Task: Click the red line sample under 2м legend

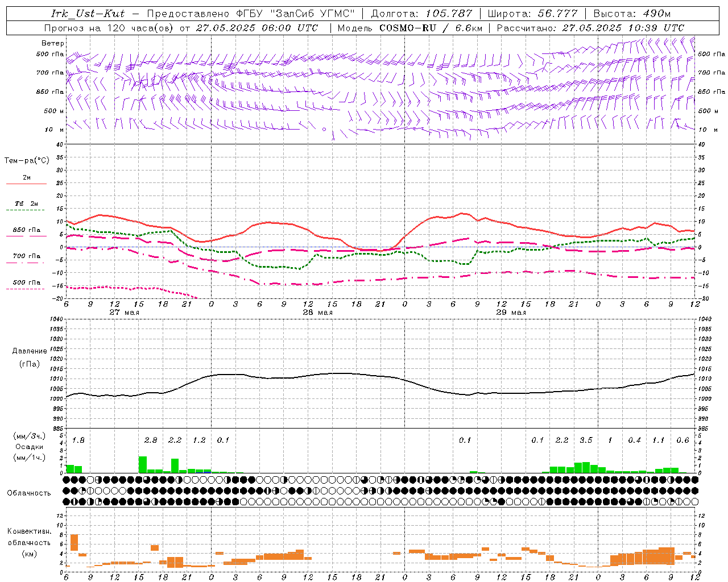Action: pyautogui.click(x=26, y=184)
